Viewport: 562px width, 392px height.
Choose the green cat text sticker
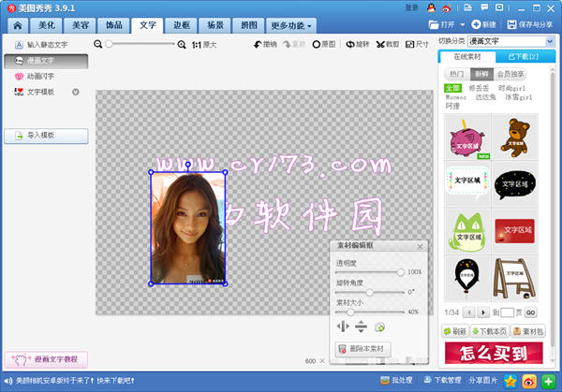coord(467,232)
